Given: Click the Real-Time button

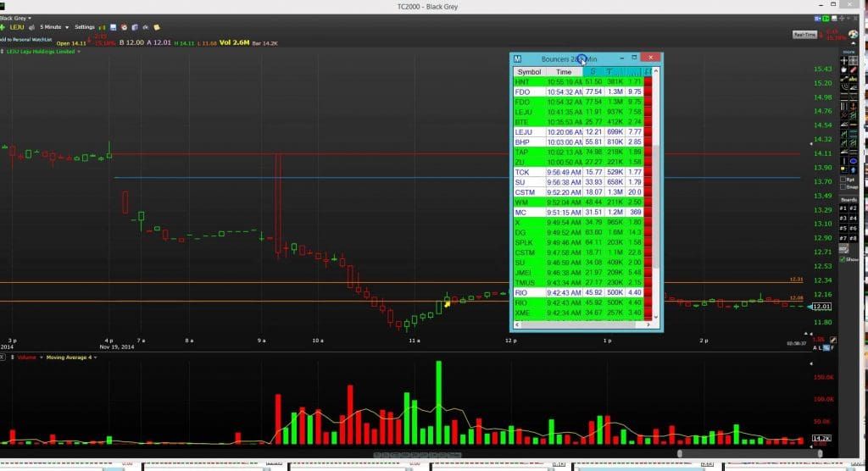Looking at the screenshot, I should click(x=805, y=35).
